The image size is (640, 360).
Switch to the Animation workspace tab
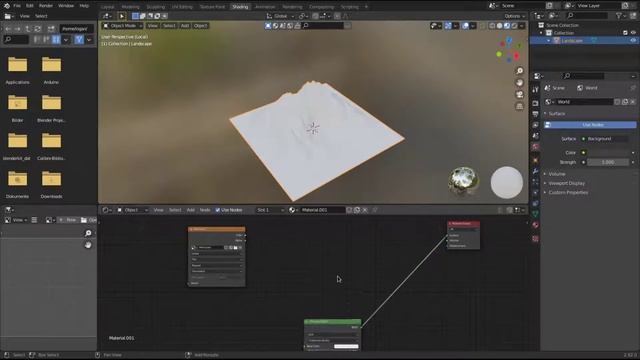(x=265, y=7)
